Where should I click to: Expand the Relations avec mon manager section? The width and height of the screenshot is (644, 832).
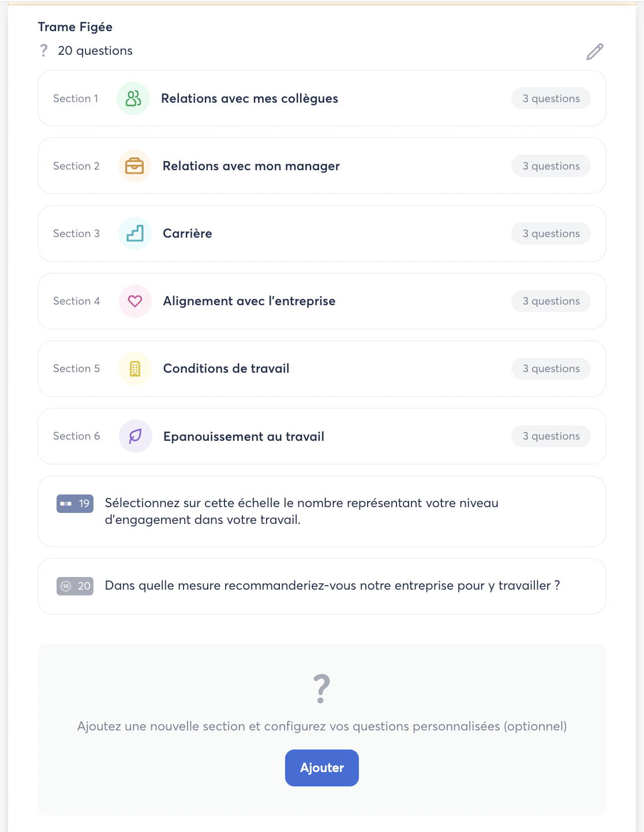[251, 166]
